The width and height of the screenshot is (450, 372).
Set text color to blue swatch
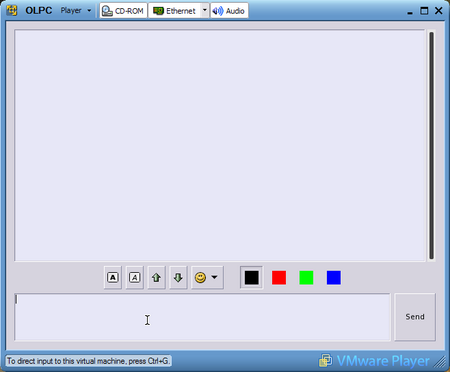pyautogui.click(x=334, y=278)
